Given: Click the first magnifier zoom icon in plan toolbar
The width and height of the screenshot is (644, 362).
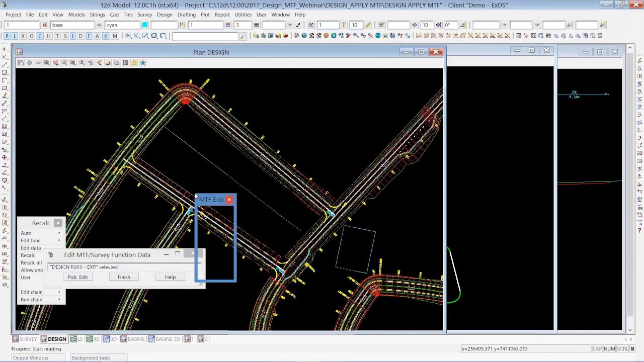Looking at the screenshot, I should [x=47, y=62].
